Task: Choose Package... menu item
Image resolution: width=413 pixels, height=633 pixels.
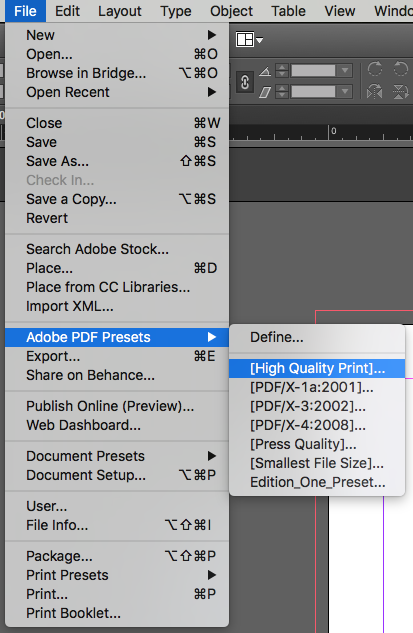Action: coord(117,556)
